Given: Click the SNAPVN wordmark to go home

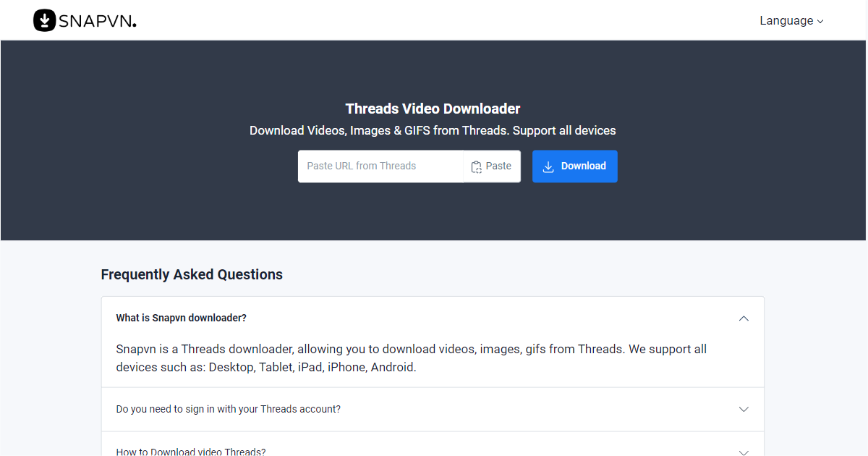Looking at the screenshot, I should (98, 20).
